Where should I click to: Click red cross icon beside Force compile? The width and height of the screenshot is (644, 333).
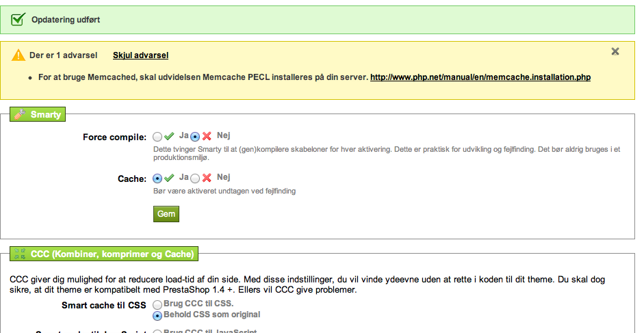coord(207,136)
